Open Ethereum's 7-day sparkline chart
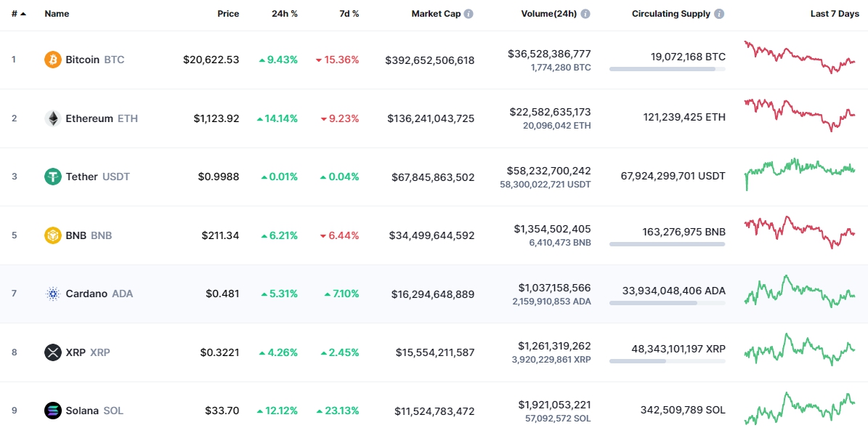 tap(800, 116)
